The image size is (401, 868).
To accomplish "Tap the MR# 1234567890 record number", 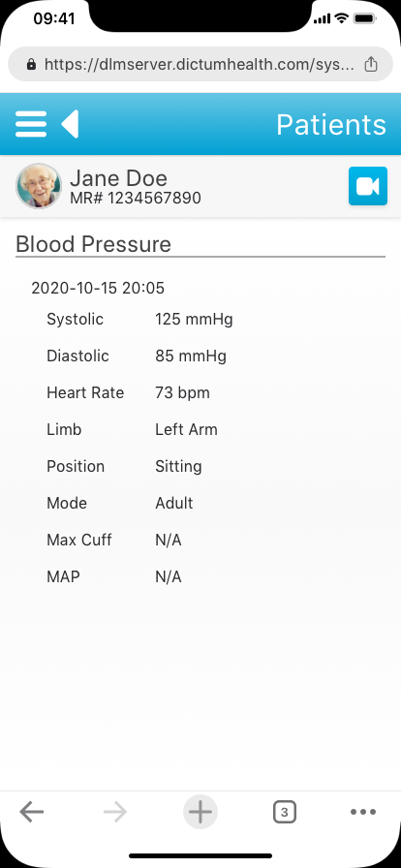I will click(136, 198).
